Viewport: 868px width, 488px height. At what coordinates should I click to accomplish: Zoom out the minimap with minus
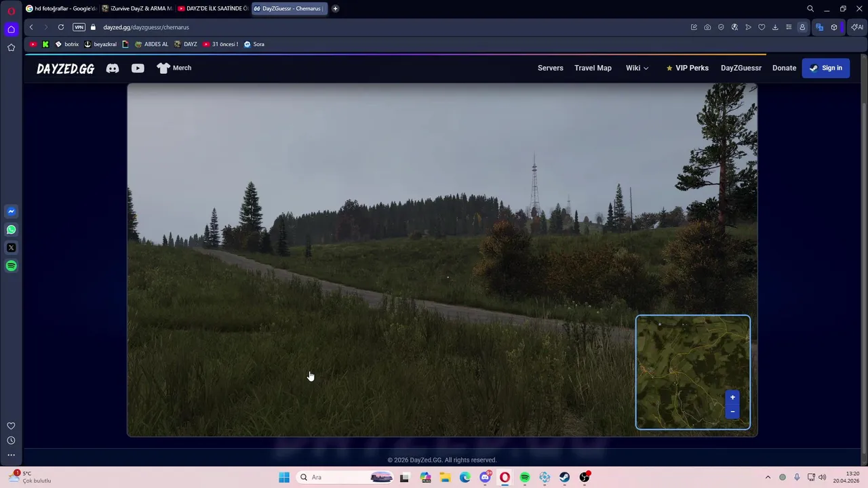(732, 411)
